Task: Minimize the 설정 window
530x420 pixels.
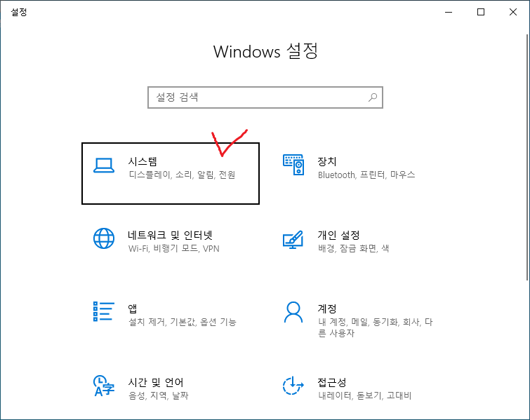Action: (449, 12)
